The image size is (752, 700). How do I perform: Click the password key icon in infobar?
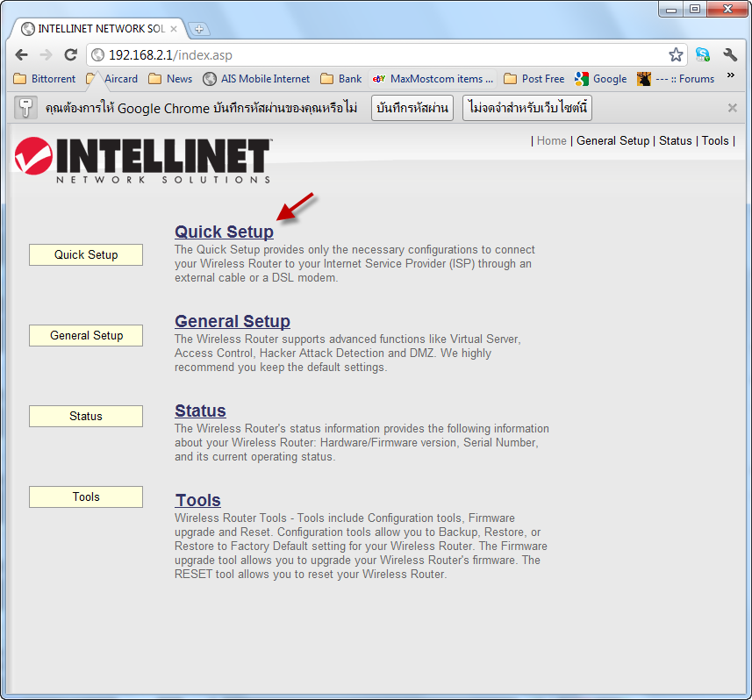coord(25,107)
